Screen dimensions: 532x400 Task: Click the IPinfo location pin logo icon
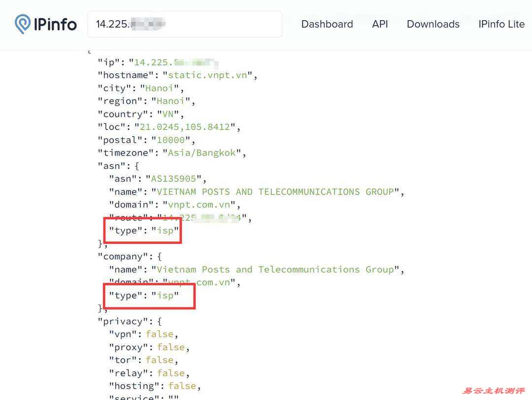click(23, 24)
